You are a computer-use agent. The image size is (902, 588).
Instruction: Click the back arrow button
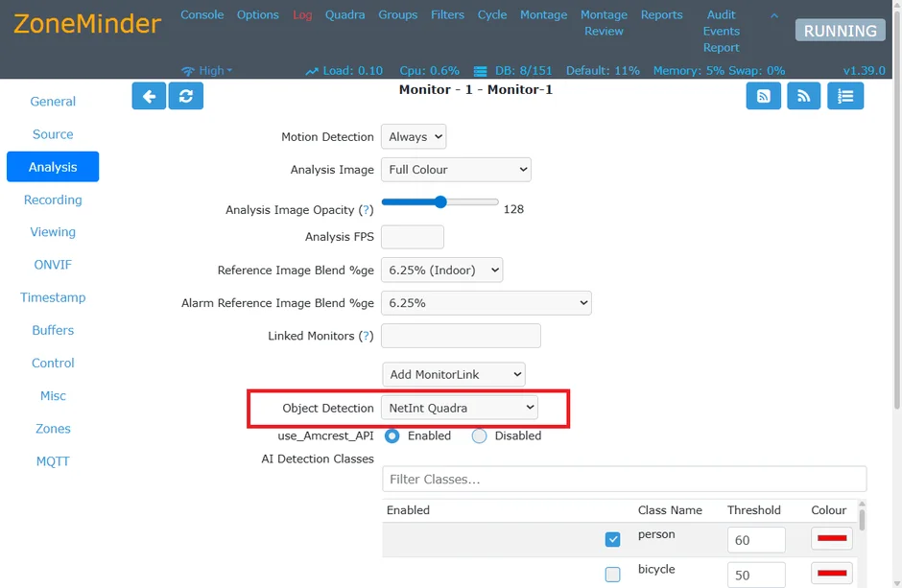pyautogui.click(x=149, y=96)
